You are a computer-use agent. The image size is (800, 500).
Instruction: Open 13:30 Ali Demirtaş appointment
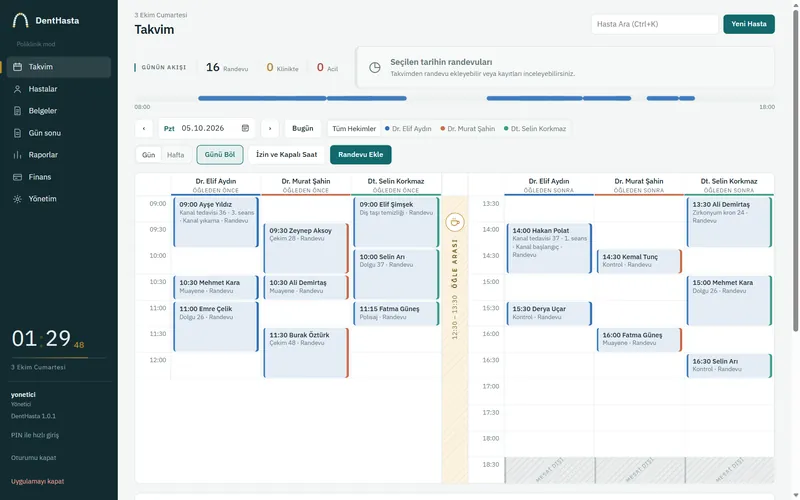click(729, 222)
